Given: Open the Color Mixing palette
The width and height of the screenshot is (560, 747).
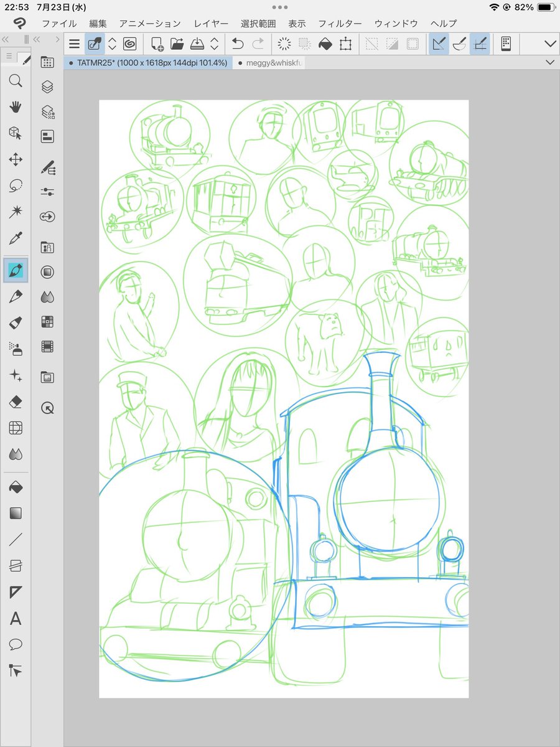Looking at the screenshot, I should click(47, 297).
